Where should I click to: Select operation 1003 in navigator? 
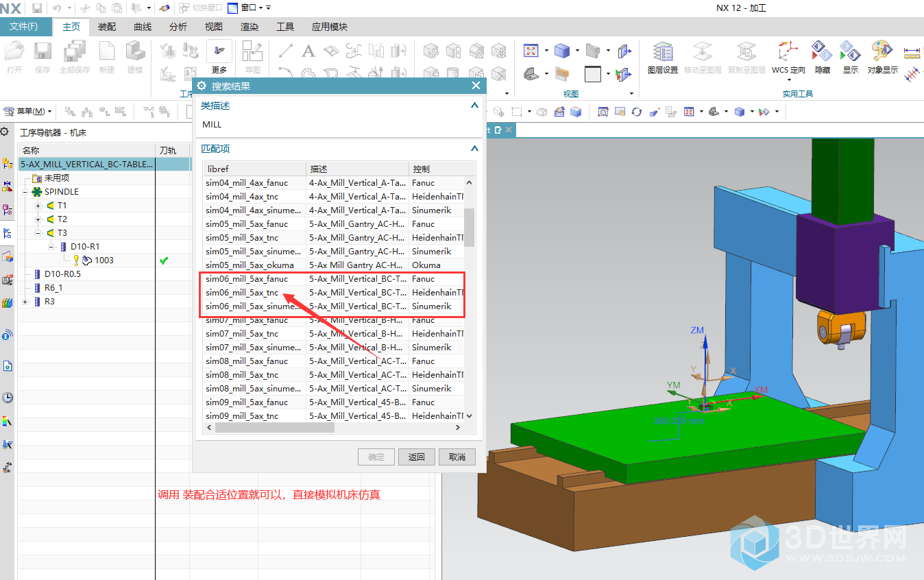click(104, 261)
